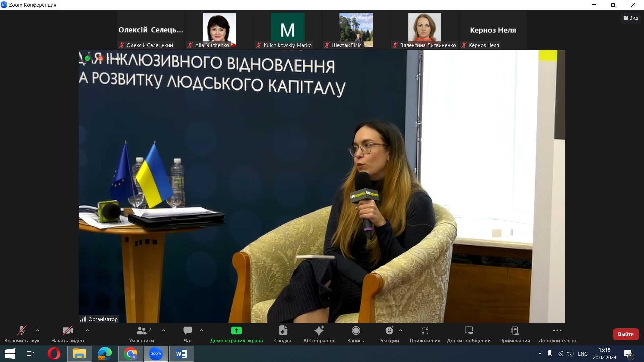
Task: Click the Summary (Сводка) icon
Action: [283, 334]
